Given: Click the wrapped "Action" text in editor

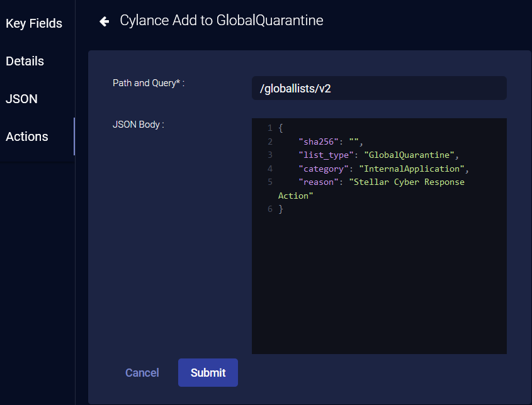Looking at the screenshot, I should click(295, 196).
